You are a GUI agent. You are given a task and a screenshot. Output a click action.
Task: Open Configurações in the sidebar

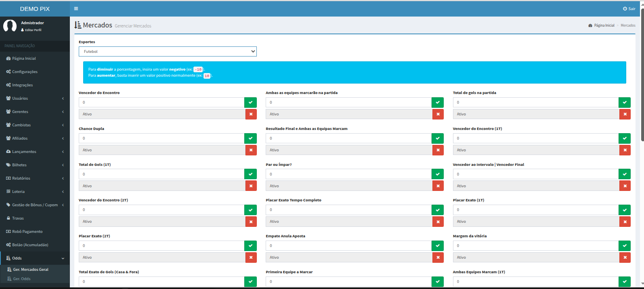pos(25,72)
